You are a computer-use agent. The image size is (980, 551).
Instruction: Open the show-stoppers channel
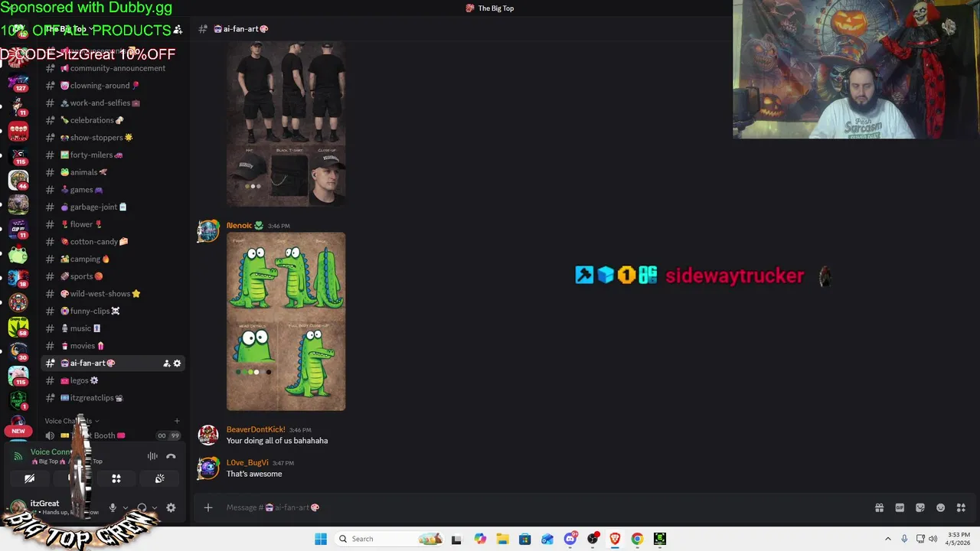tap(113, 138)
